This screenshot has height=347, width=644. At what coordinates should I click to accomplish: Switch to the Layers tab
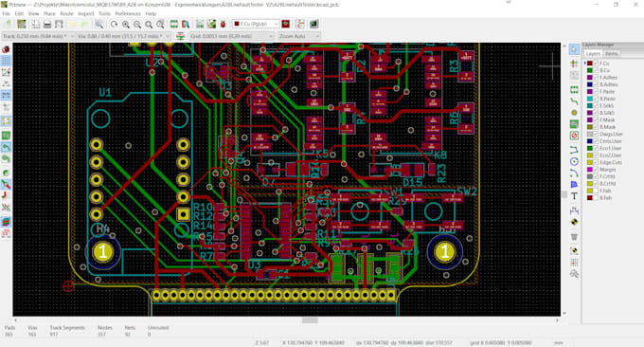(593, 54)
